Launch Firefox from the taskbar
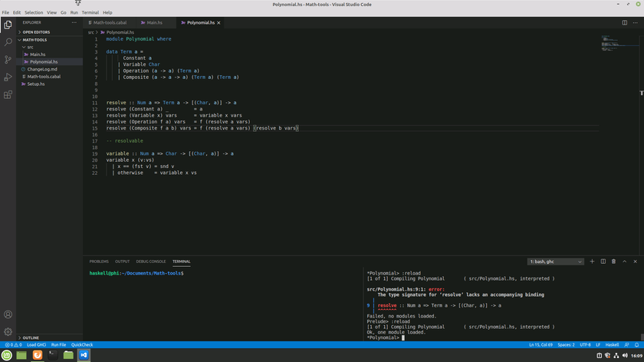The image size is (644, 362). tap(38, 355)
